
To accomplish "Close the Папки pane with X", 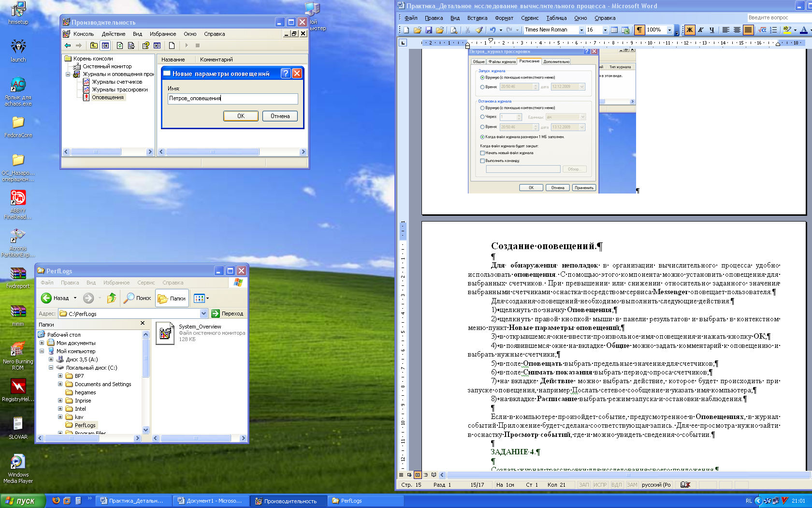I will pos(143,323).
